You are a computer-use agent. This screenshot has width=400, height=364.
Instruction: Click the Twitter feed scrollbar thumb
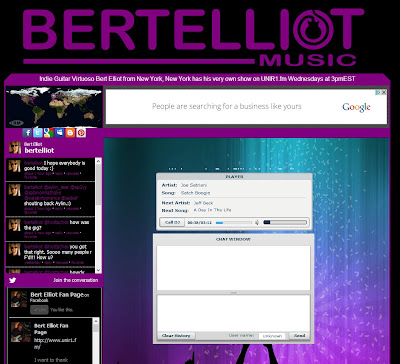click(98, 185)
